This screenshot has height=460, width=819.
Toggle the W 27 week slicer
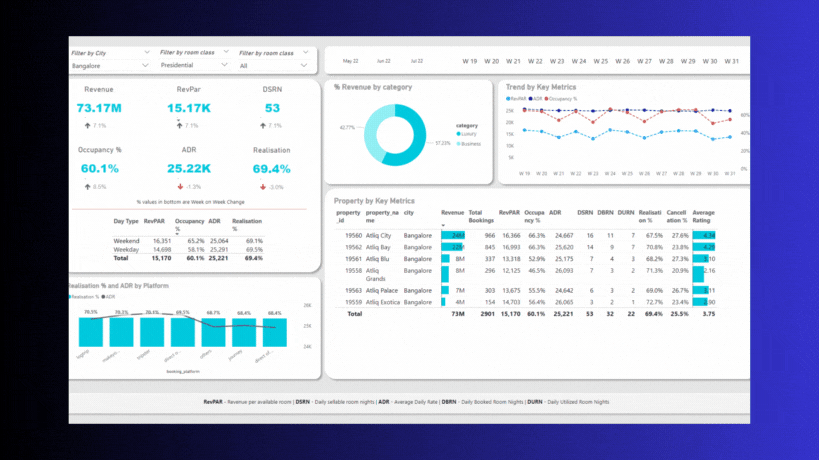tap(644, 60)
